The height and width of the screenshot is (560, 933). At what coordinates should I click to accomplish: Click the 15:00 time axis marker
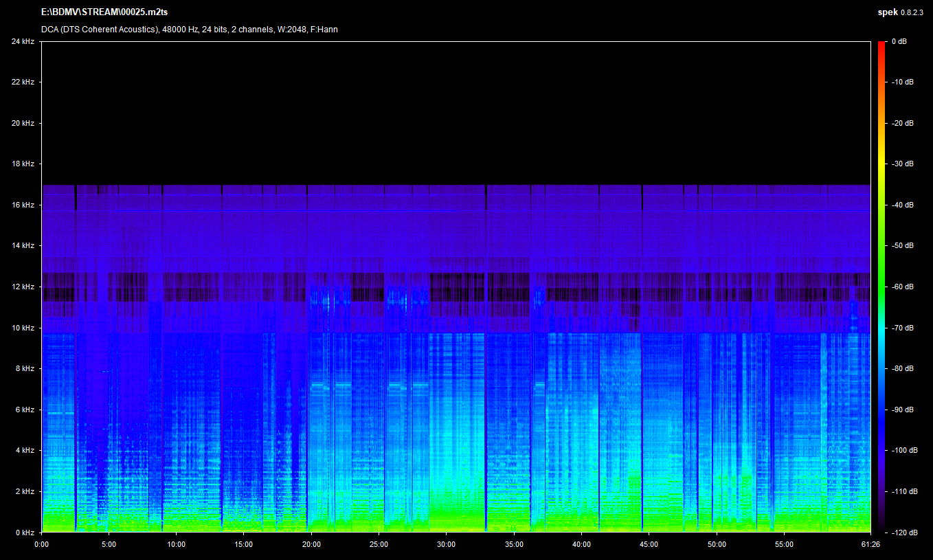point(243,544)
